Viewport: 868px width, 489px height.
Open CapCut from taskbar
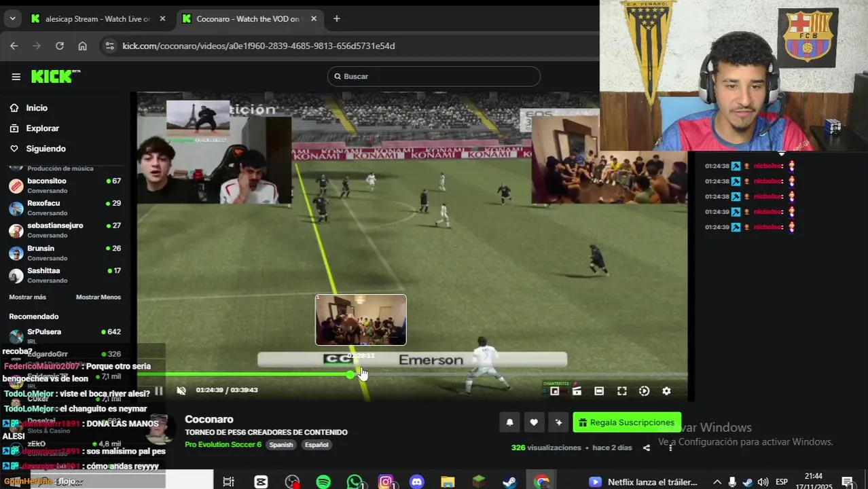click(x=261, y=482)
